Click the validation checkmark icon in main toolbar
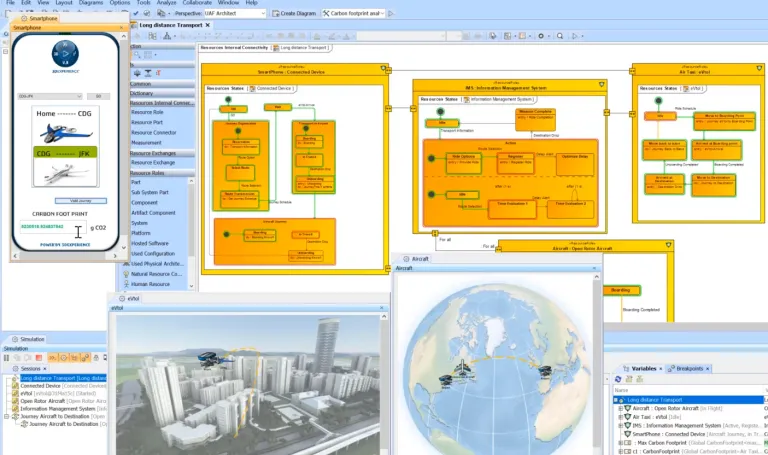 pyautogui.click(x=136, y=13)
